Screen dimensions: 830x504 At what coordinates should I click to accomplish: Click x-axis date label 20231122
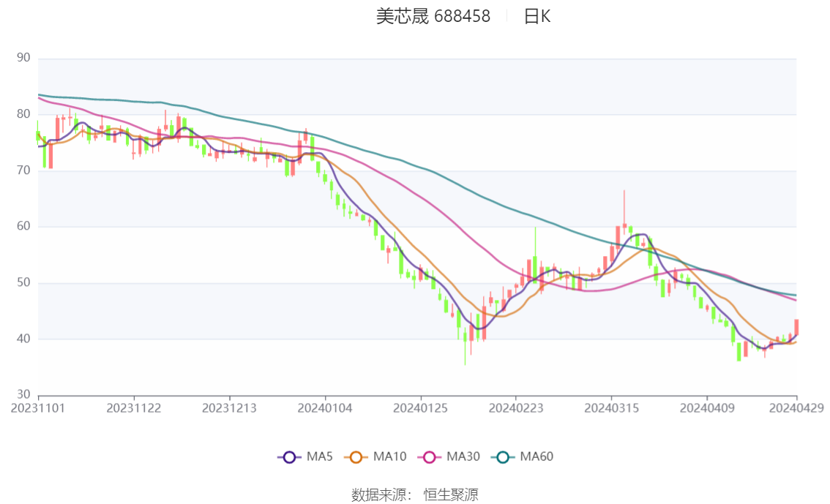[x=134, y=408]
